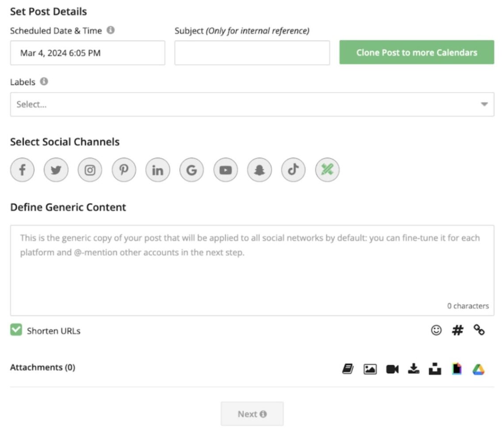Insert a hashtag suggestion
Viewport: 504px width, 433px height.
pyautogui.click(x=457, y=330)
